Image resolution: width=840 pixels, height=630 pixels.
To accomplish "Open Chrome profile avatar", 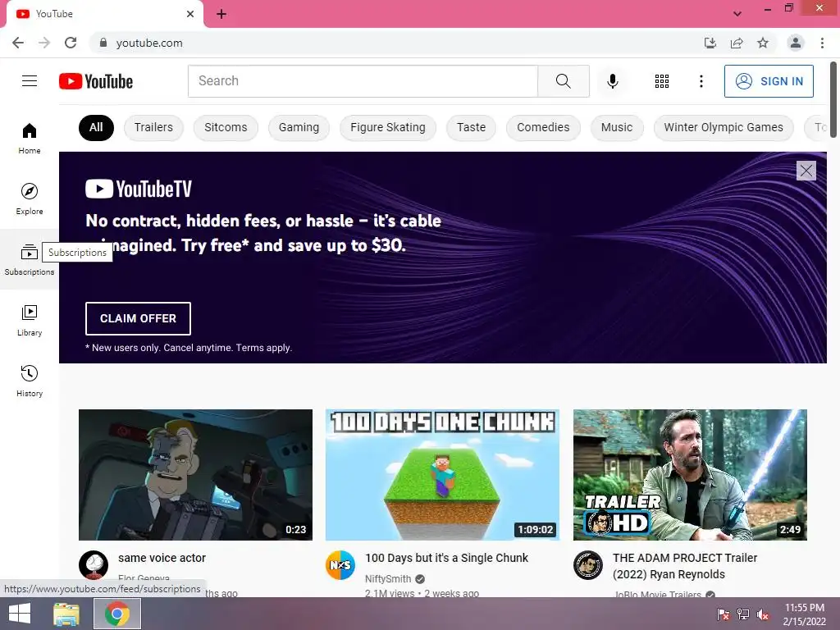I will tap(796, 43).
